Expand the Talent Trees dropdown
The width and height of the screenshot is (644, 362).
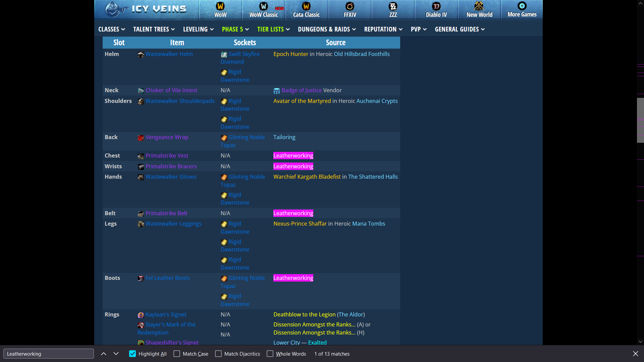154,29
